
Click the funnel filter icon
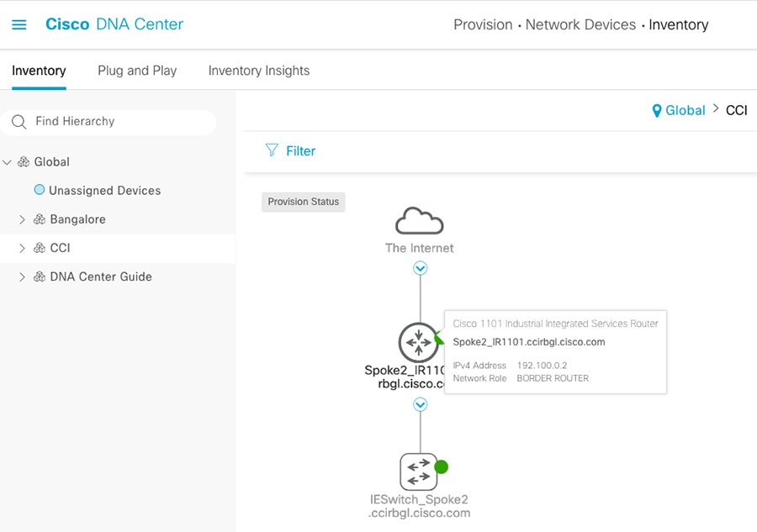[x=272, y=150]
